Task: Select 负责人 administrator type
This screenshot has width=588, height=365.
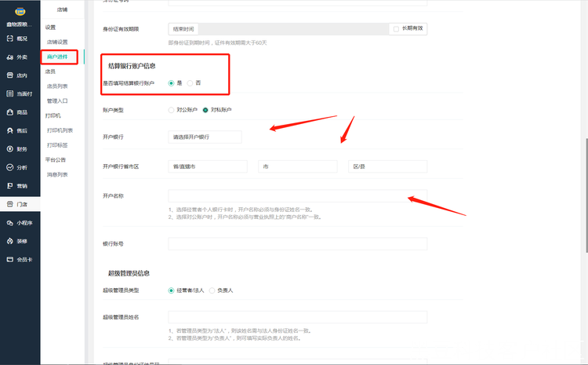Action: point(212,290)
